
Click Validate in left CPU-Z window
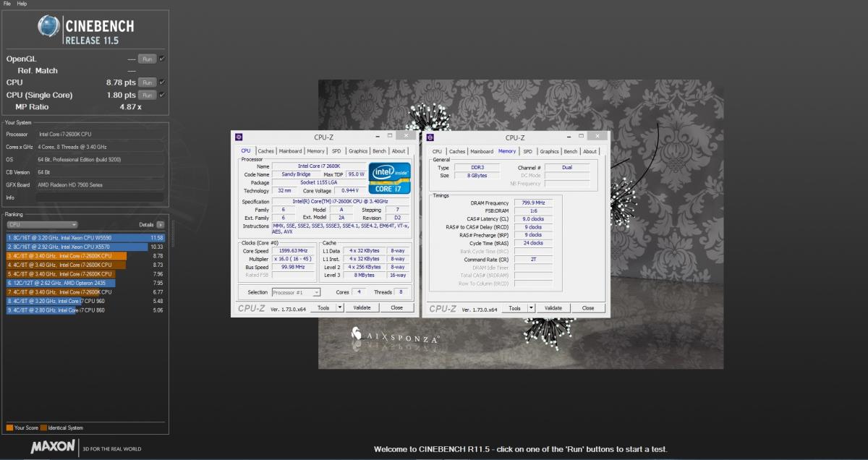pyautogui.click(x=362, y=307)
